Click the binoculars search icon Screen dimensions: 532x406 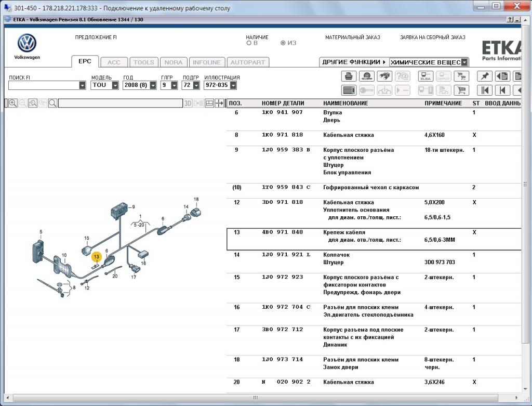point(384,76)
